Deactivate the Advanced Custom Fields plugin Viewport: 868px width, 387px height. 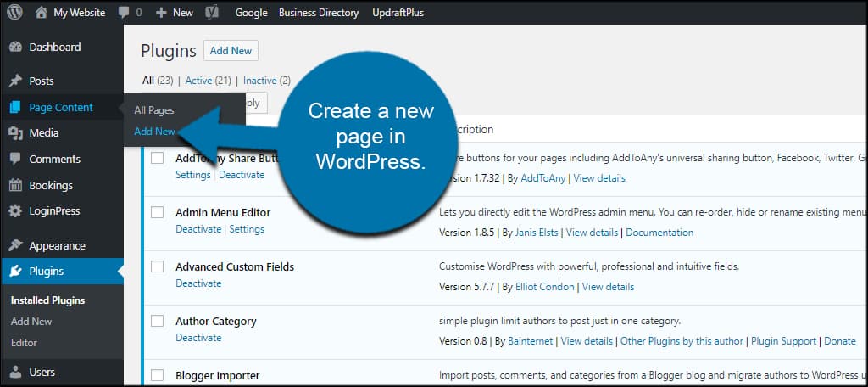point(198,283)
